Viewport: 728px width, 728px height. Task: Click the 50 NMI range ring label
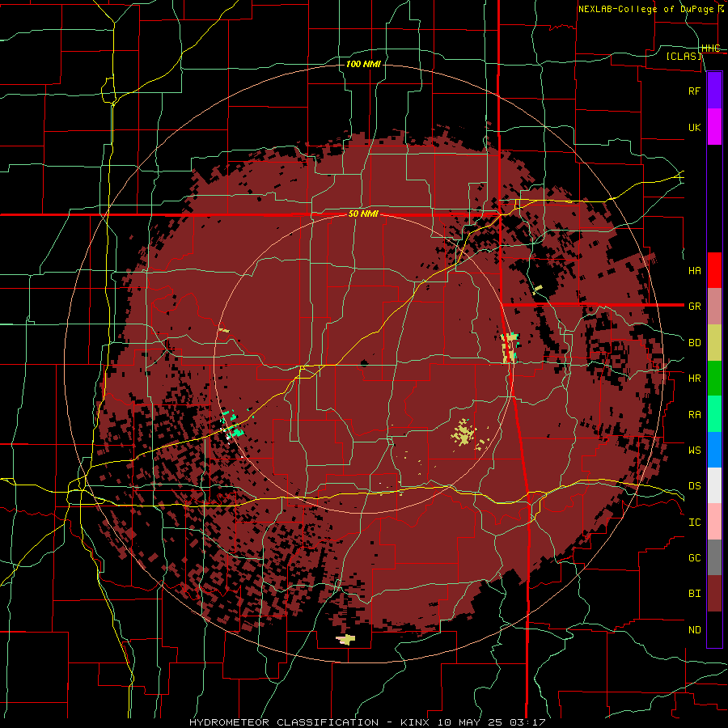(363, 214)
